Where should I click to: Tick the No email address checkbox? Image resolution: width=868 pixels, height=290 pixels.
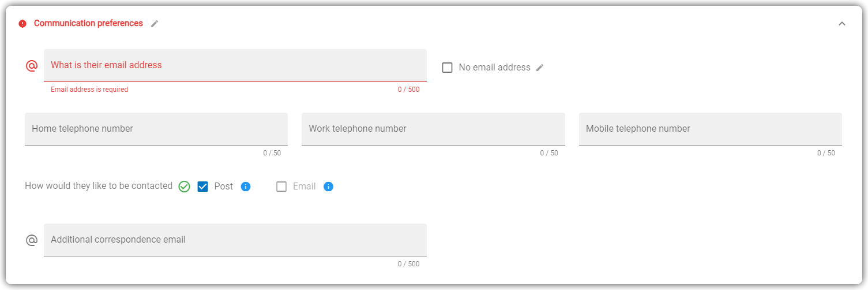coord(447,68)
